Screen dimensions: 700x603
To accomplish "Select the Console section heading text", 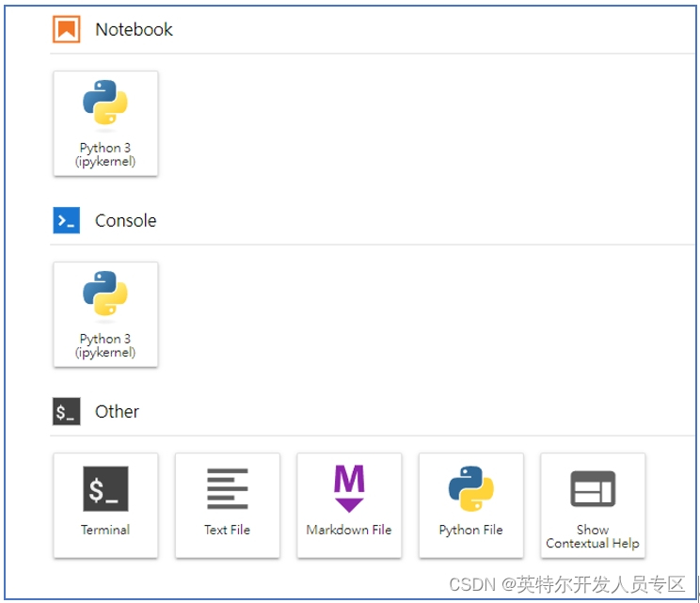I will pos(126,220).
